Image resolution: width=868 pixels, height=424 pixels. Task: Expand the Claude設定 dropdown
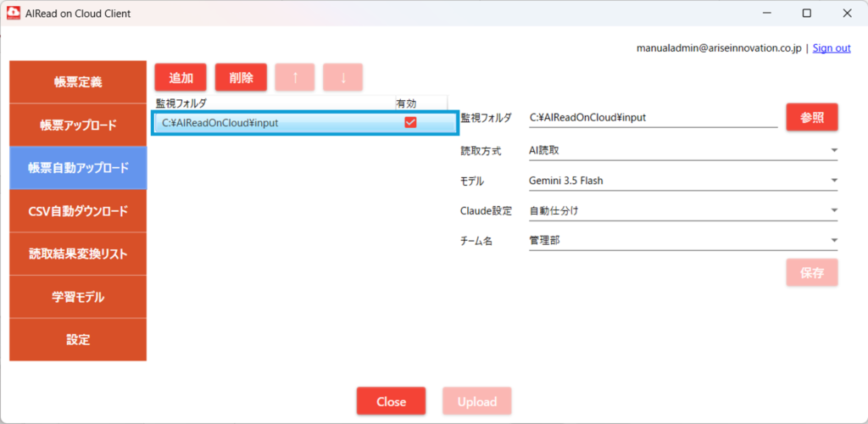click(683, 210)
